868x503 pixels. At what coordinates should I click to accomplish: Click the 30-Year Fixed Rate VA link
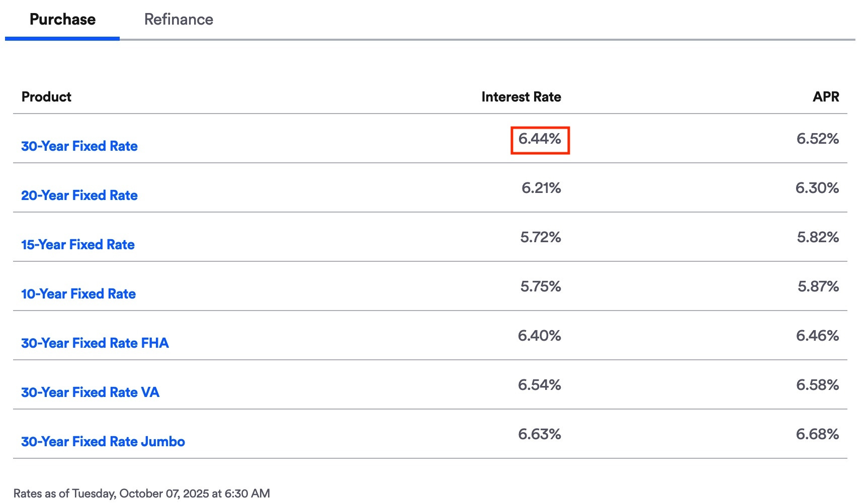[x=91, y=392]
